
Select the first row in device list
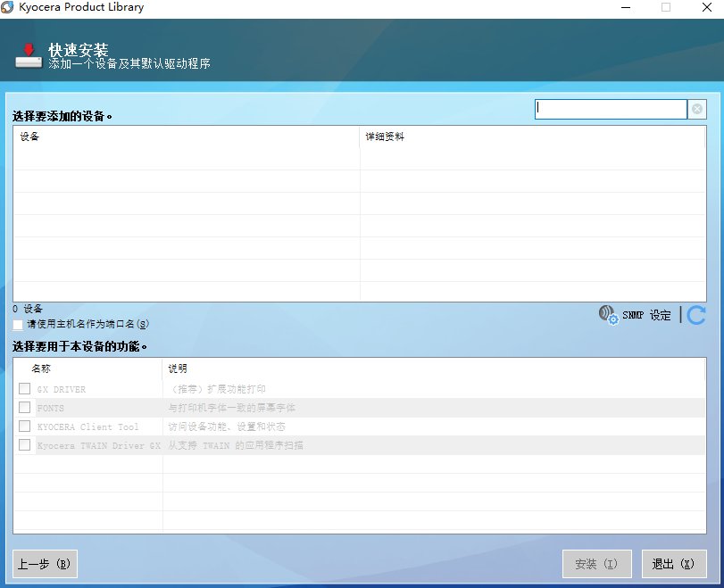point(179,159)
